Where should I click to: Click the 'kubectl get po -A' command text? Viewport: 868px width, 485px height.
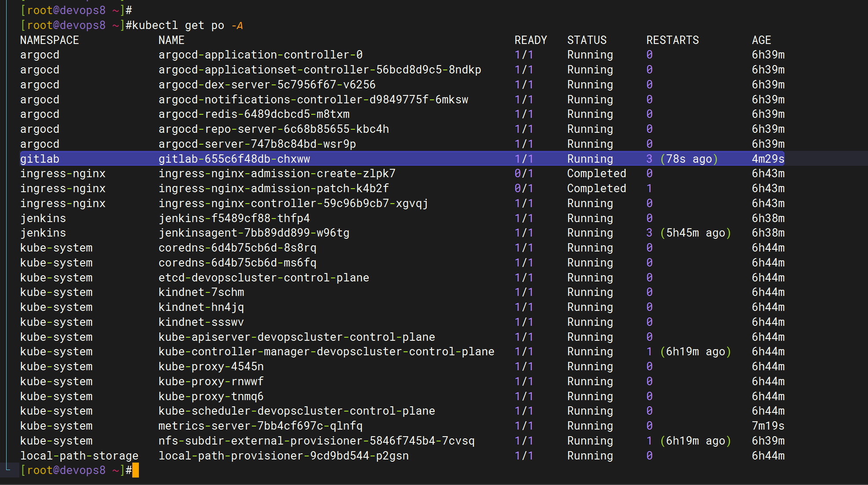pos(188,26)
